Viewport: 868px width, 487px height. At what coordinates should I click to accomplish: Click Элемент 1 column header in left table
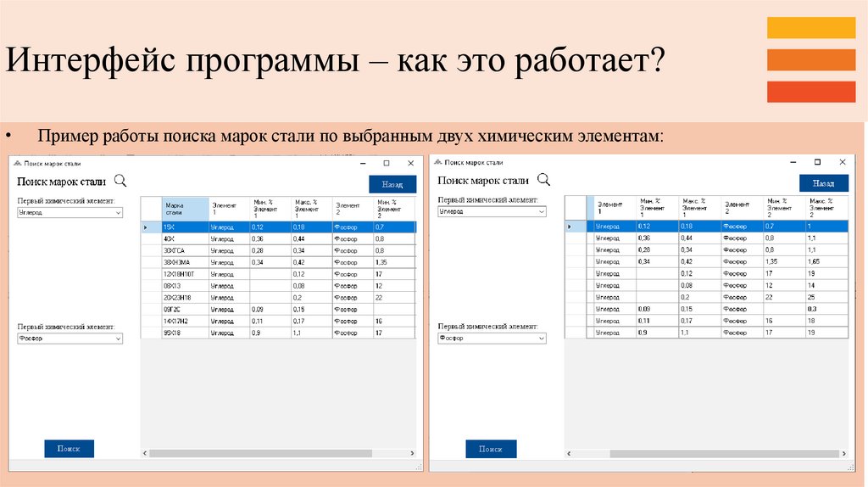click(x=229, y=209)
